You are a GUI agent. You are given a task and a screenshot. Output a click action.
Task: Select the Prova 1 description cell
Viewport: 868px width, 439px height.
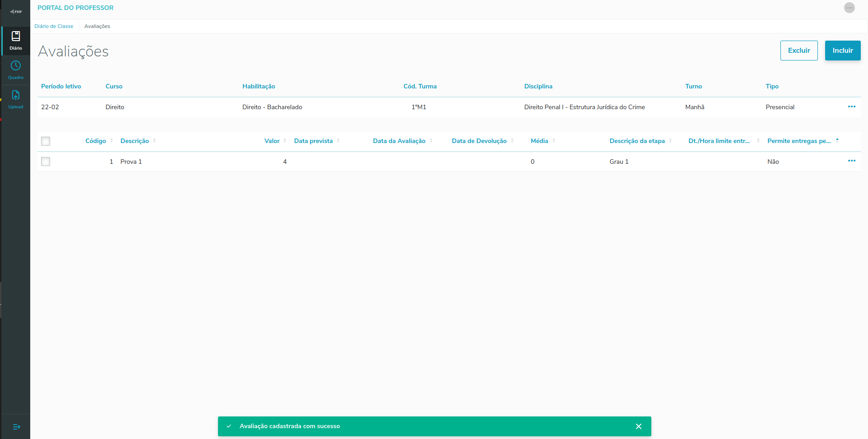pos(131,162)
